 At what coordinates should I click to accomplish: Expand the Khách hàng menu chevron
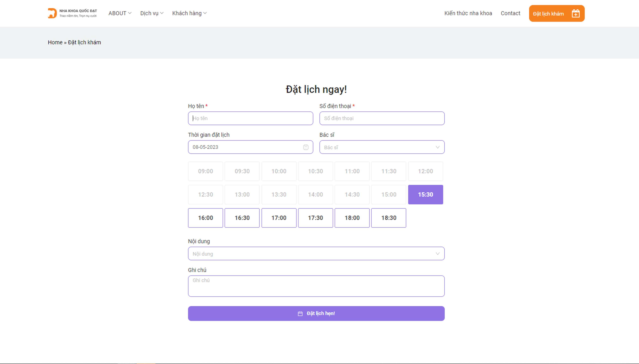click(205, 13)
